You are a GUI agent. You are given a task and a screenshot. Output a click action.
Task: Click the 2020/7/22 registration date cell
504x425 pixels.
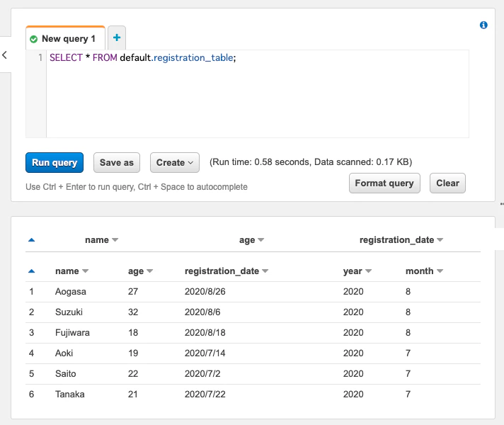coord(205,395)
